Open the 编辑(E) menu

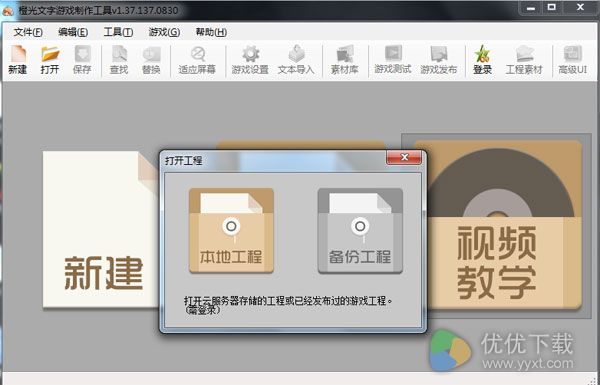(x=73, y=32)
